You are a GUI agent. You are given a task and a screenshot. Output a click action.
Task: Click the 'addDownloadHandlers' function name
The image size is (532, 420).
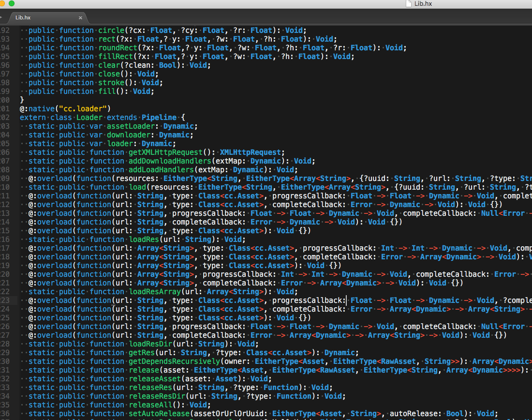[170, 161]
